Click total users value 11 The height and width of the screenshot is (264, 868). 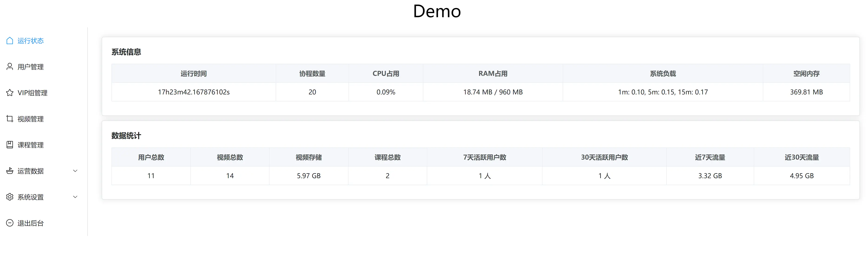point(151,176)
